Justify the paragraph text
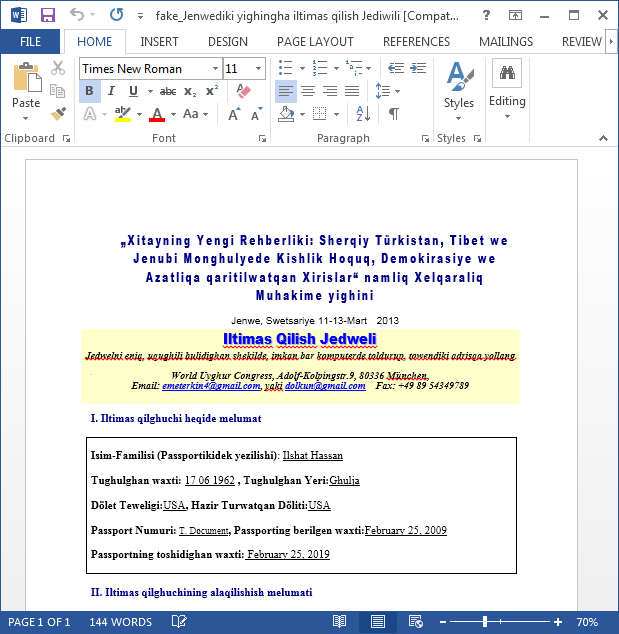 coord(352,91)
